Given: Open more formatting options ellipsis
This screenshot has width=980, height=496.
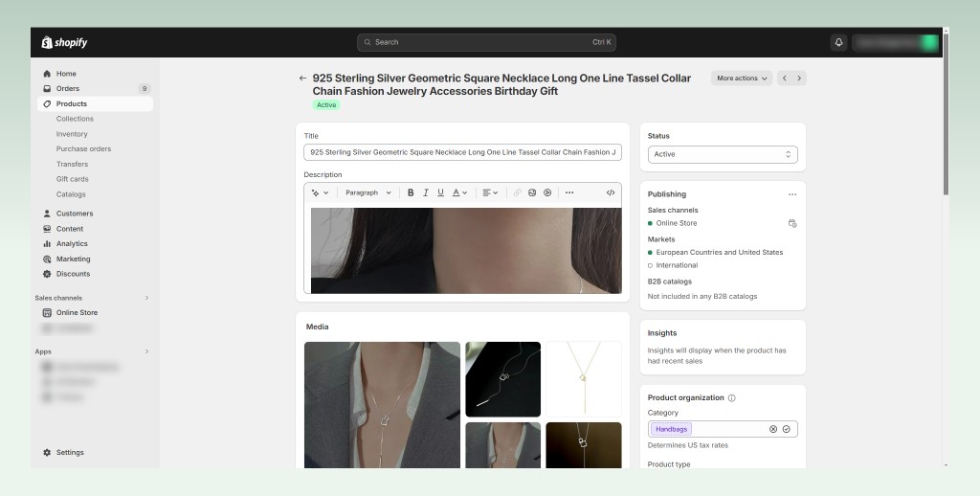Looking at the screenshot, I should (569, 192).
